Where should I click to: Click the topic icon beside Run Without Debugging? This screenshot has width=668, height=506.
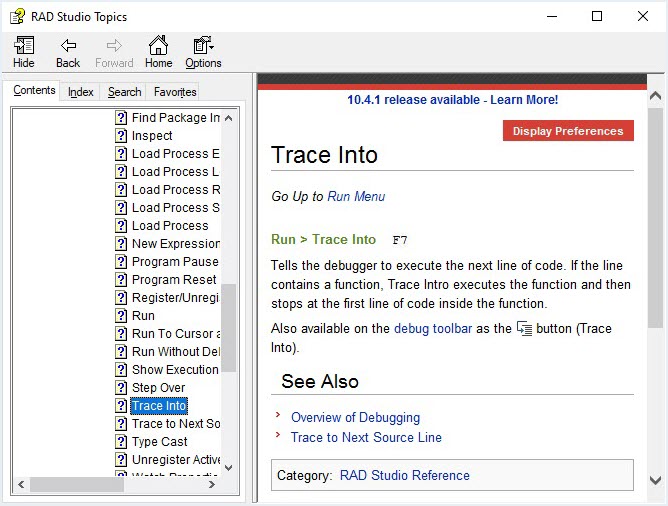(x=121, y=351)
